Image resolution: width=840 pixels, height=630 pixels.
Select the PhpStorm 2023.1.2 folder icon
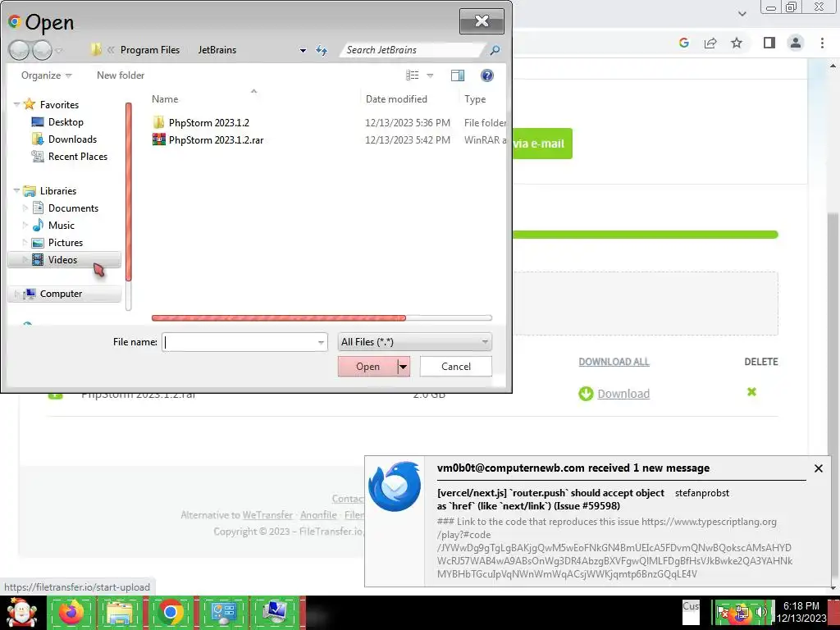pyautogui.click(x=158, y=122)
